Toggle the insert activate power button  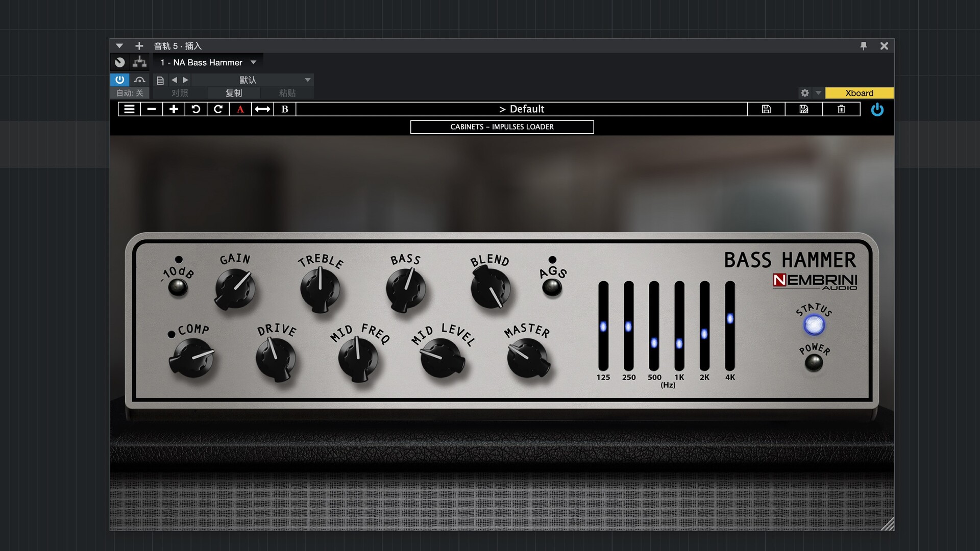[120, 80]
